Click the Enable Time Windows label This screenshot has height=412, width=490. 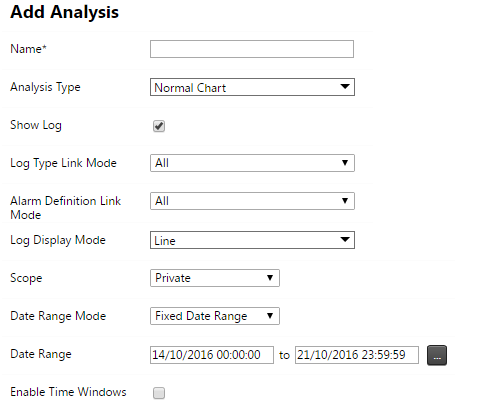pyautogui.click(x=68, y=392)
